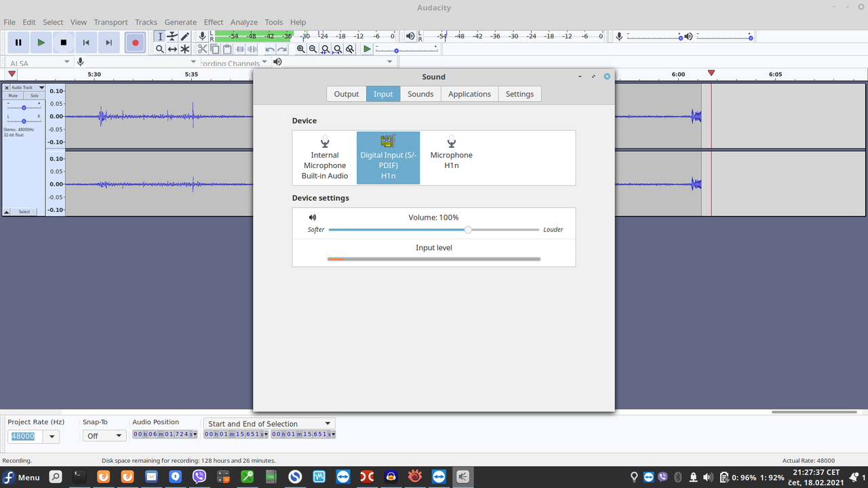The width and height of the screenshot is (868, 488).
Task: Skip to start of the project
Action: [86, 43]
